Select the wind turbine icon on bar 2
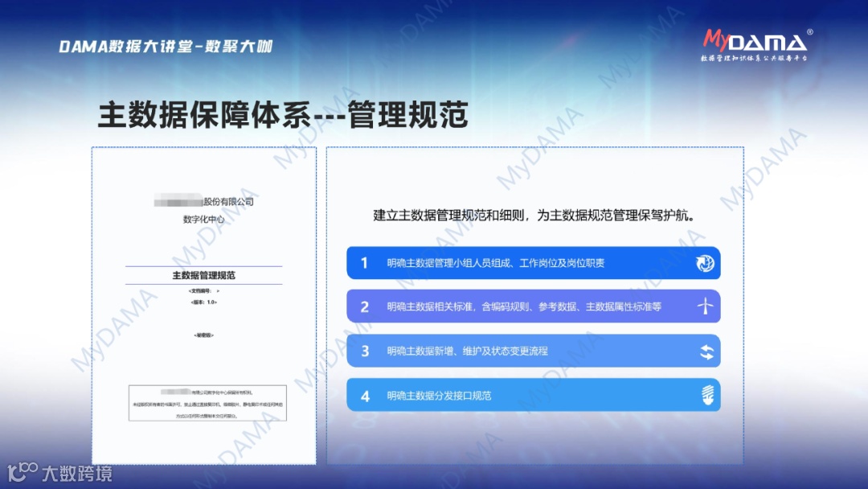The image size is (868, 489). point(703,306)
